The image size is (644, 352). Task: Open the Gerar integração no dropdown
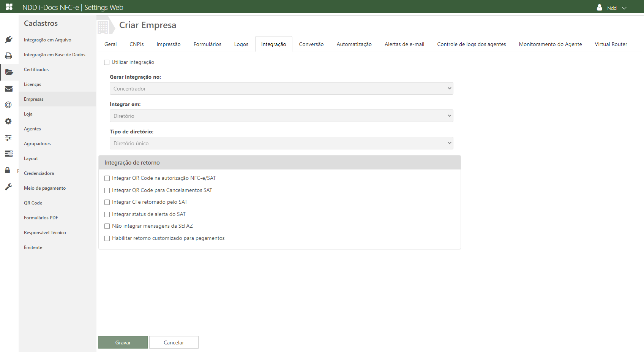pyautogui.click(x=281, y=89)
